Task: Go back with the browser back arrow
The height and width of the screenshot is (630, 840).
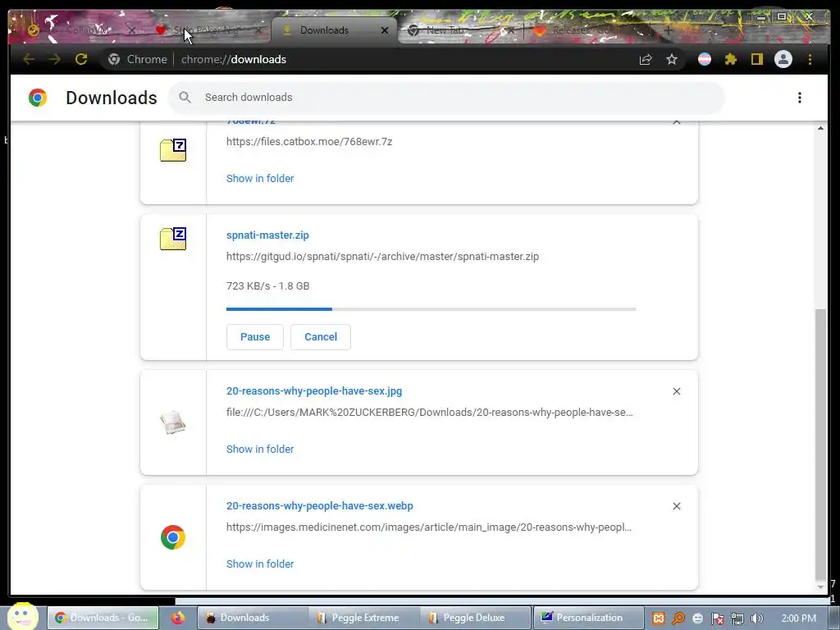Action: [29, 59]
